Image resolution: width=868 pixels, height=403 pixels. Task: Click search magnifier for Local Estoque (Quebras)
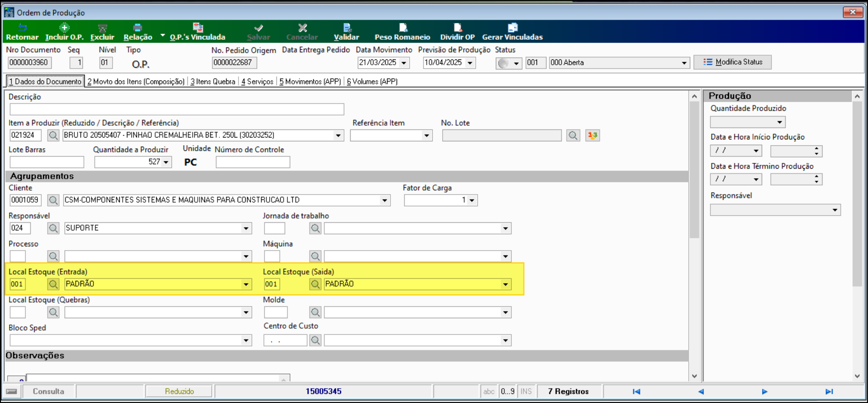[x=53, y=312]
